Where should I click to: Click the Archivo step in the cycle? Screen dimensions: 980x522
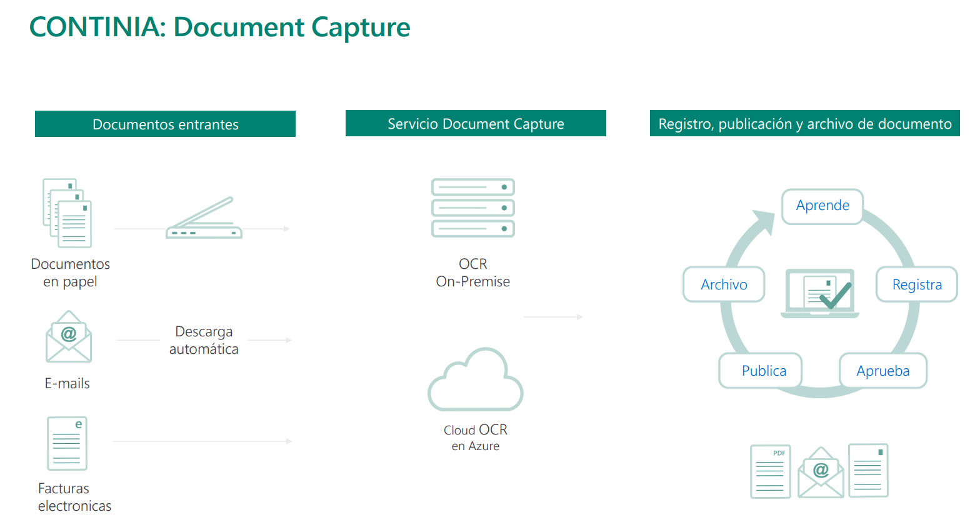724,284
